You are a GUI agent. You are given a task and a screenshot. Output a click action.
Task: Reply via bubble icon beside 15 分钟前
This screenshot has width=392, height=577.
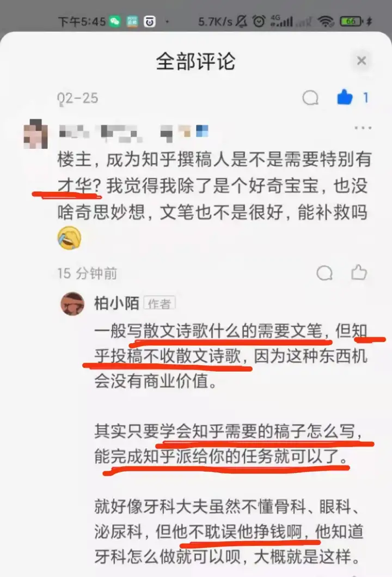click(x=324, y=273)
